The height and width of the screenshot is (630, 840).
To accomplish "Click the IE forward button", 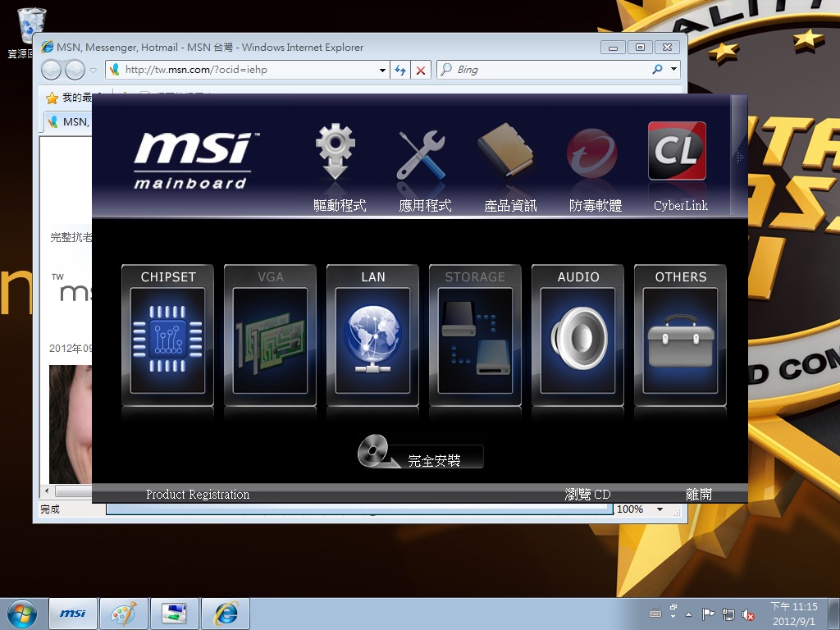I will pyautogui.click(x=75, y=70).
